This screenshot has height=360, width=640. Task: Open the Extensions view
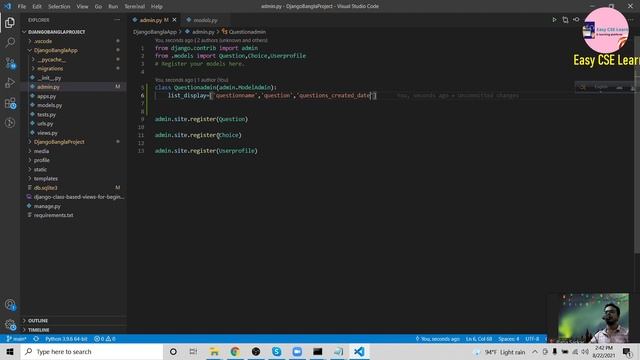click(10, 103)
